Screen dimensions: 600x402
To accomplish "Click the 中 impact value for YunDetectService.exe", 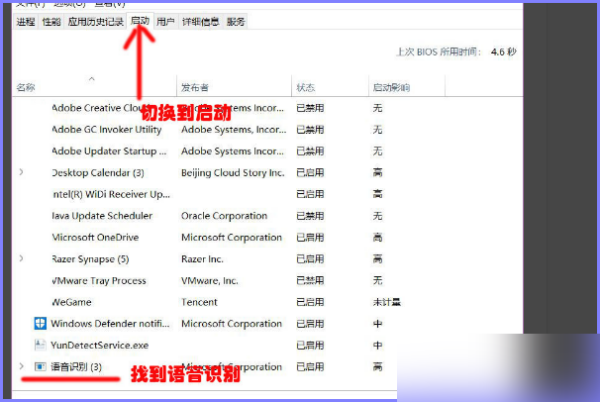I will click(x=377, y=345).
